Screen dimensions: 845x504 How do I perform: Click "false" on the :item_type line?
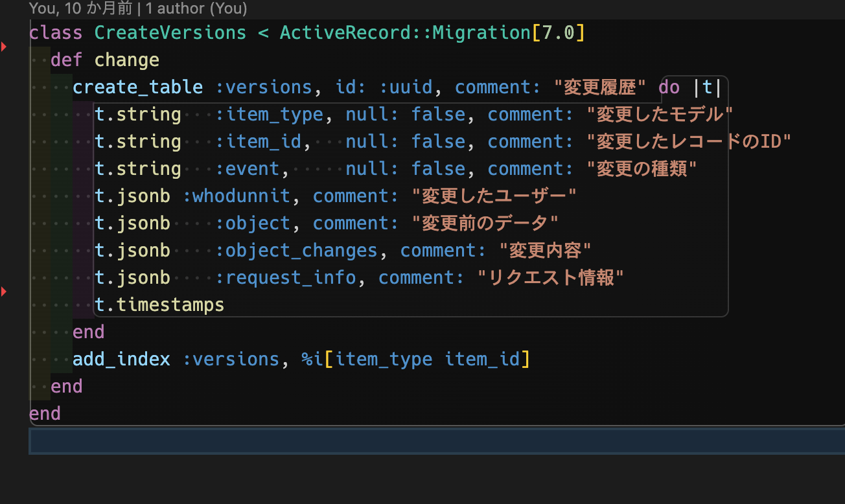[x=438, y=114]
